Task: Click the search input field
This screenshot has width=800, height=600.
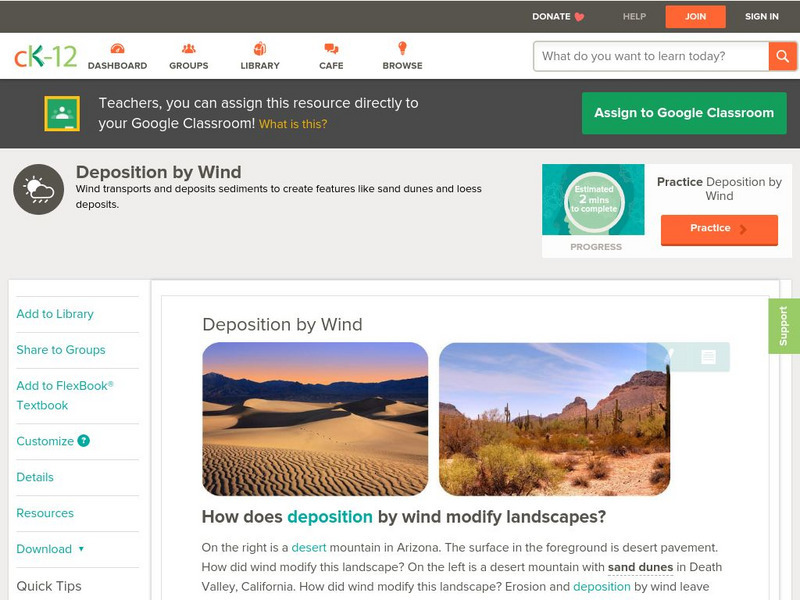Action: tap(652, 56)
